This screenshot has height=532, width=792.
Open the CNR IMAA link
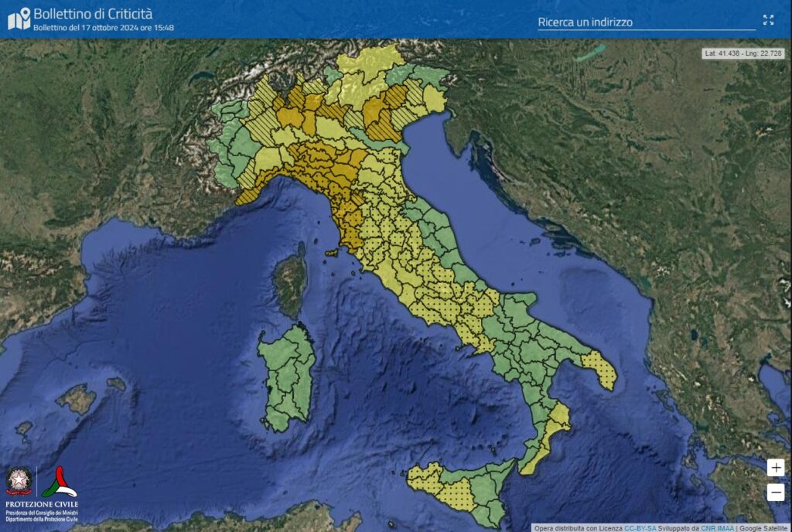pos(717,528)
